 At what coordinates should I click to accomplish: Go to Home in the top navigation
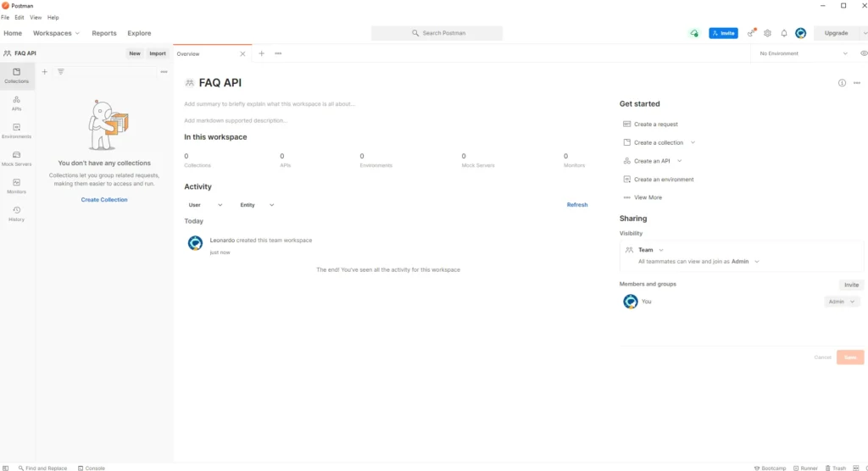click(13, 33)
